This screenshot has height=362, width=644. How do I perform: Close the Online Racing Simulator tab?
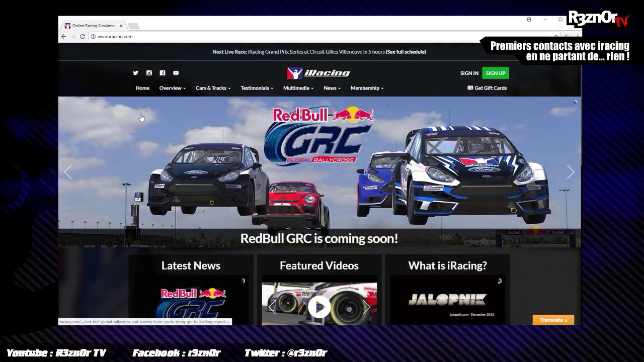[121, 26]
